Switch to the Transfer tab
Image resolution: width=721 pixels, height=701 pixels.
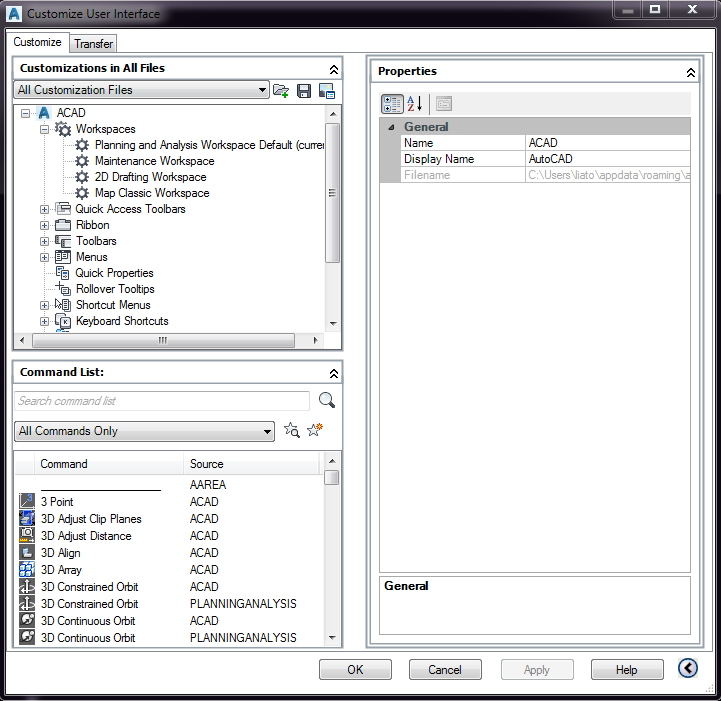pyautogui.click(x=93, y=44)
